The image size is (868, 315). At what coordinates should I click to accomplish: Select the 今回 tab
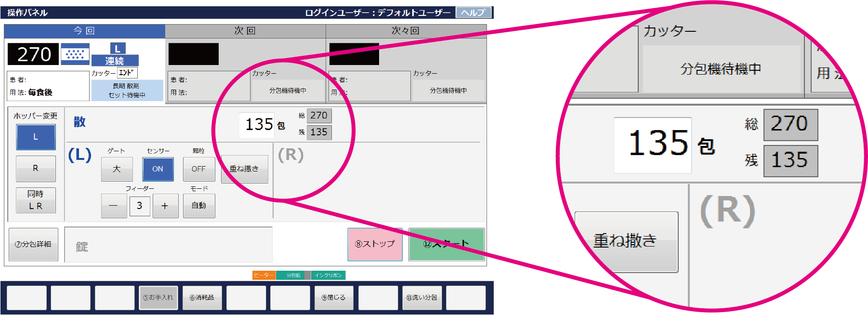84,31
